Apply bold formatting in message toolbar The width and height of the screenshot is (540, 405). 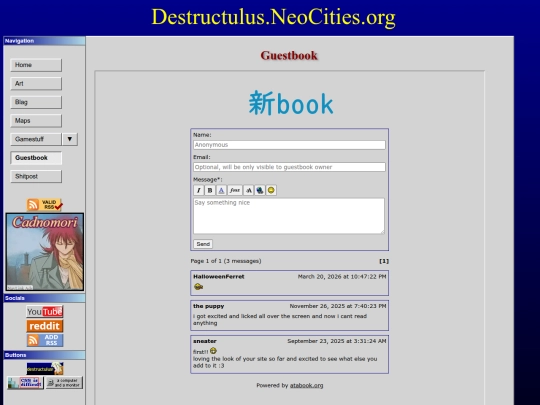[x=210, y=190]
